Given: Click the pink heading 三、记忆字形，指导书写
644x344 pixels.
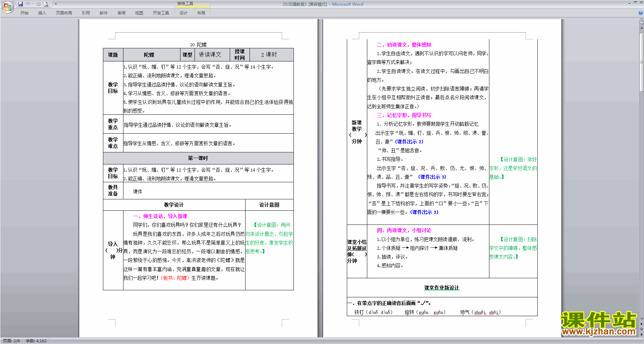Looking at the screenshot, I should click(x=404, y=115).
